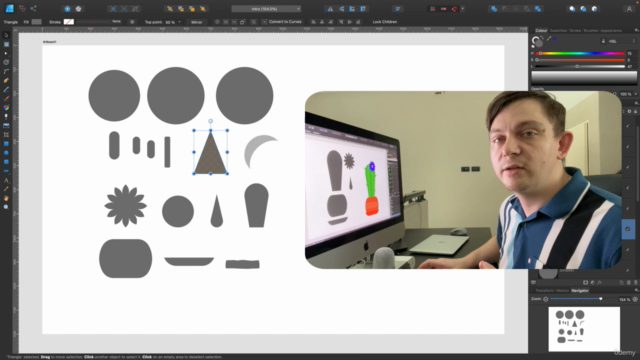The height and width of the screenshot is (360, 640).
Task: Click the Mirror button
Action: 196,22
